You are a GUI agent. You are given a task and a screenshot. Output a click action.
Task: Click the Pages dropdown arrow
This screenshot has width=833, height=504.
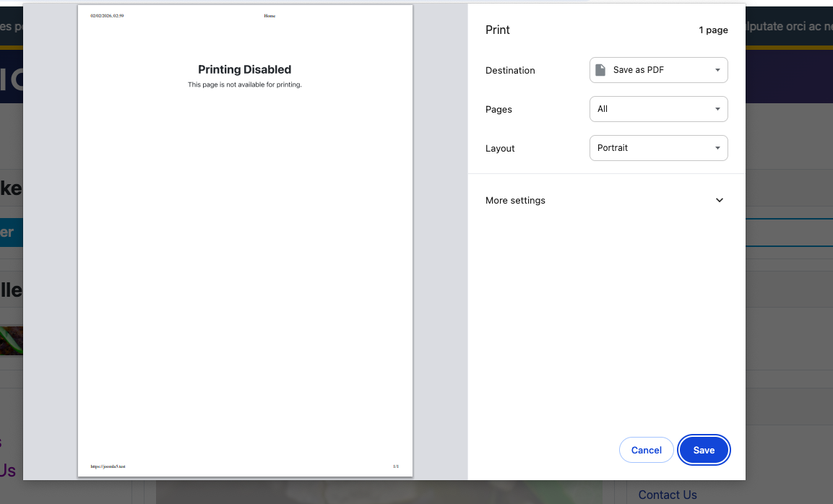click(x=717, y=109)
